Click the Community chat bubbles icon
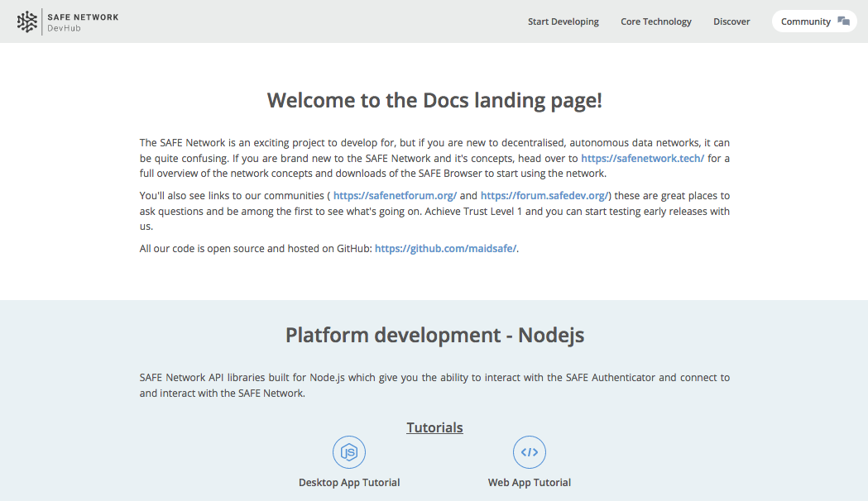 pos(844,21)
